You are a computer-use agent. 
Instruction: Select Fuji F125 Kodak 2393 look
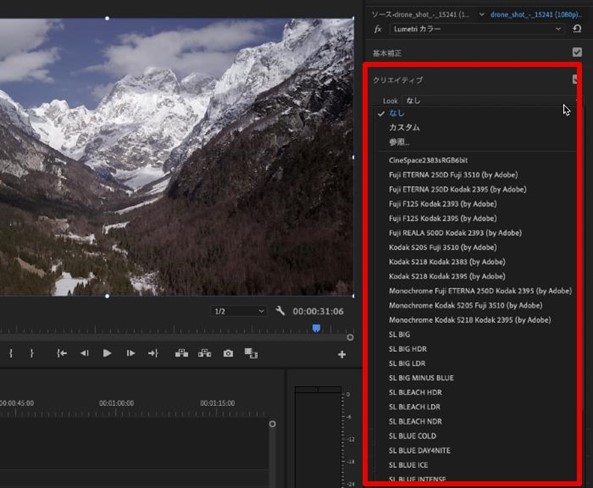[x=443, y=204]
